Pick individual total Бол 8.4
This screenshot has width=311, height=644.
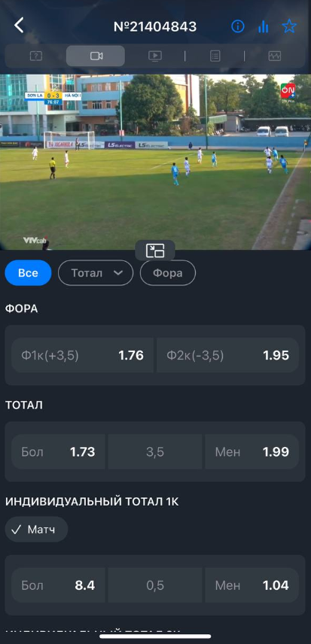click(x=58, y=585)
